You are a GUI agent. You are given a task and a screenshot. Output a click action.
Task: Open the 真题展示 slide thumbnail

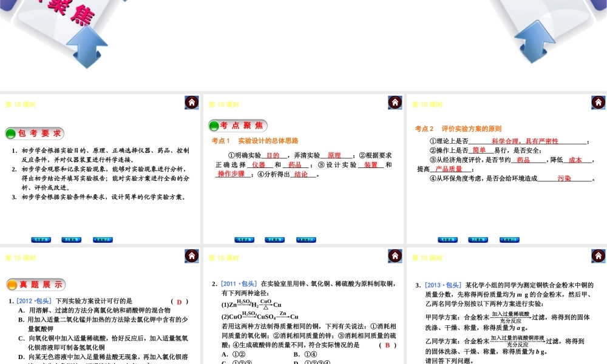click(100, 306)
